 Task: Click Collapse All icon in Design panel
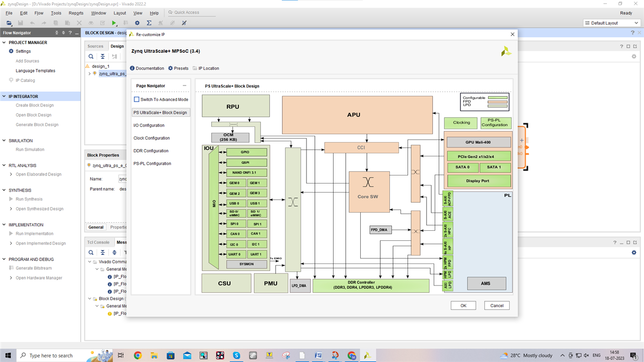(103, 57)
